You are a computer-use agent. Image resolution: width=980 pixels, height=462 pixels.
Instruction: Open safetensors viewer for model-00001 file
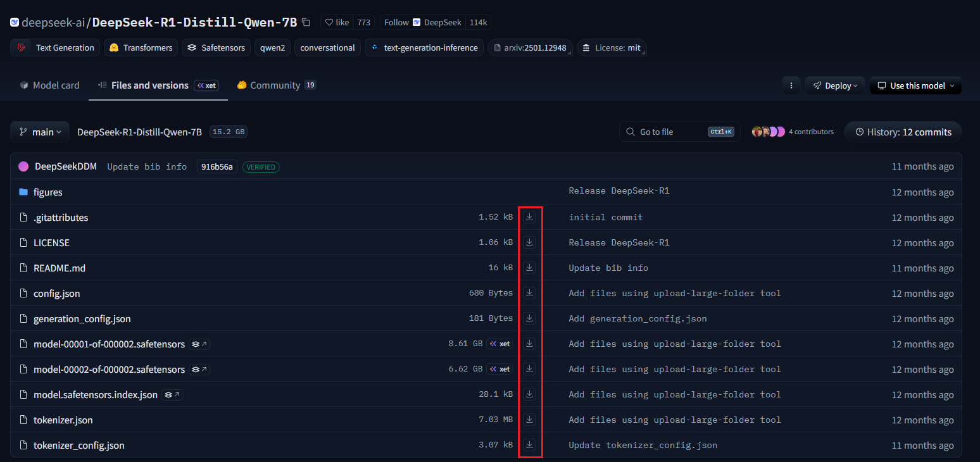(x=199, y=344)
